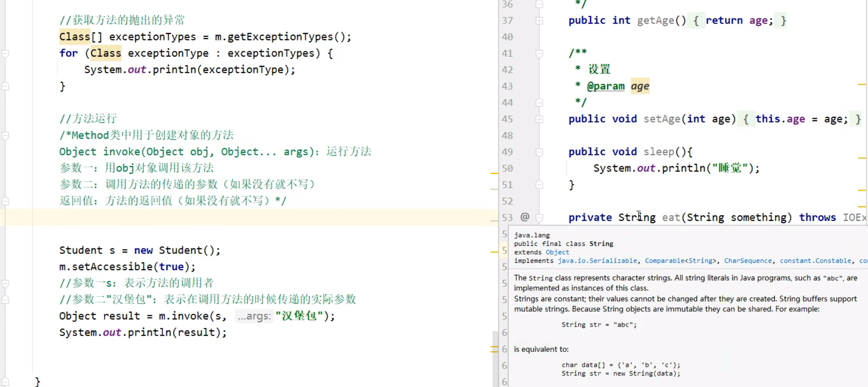The height and width of the screenshot is (387, 868).
Task: Click the gutter fold icon next to the for loop
Action: pos(5,54)
